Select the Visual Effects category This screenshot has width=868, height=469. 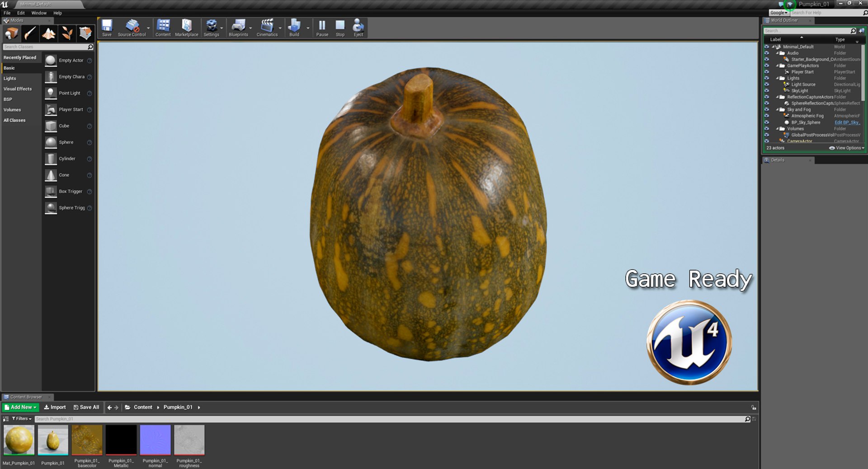[18, 89]
